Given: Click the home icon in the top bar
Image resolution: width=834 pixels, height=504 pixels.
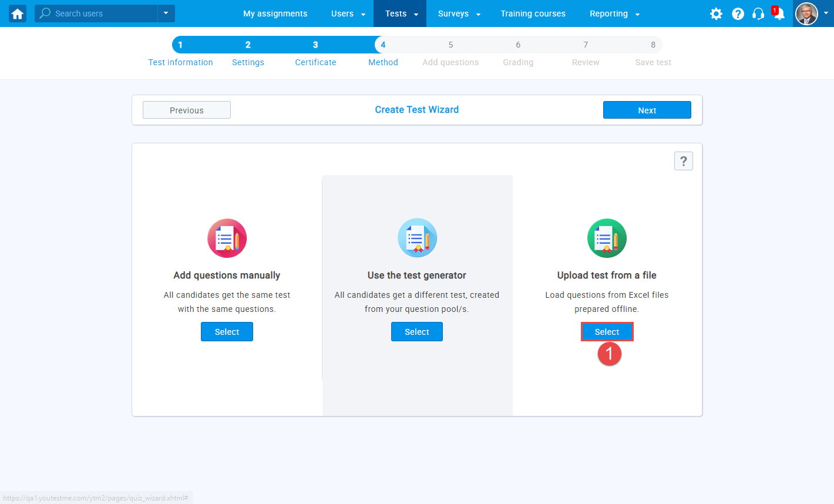Looking at the screenshot, I should click(16, 13).
